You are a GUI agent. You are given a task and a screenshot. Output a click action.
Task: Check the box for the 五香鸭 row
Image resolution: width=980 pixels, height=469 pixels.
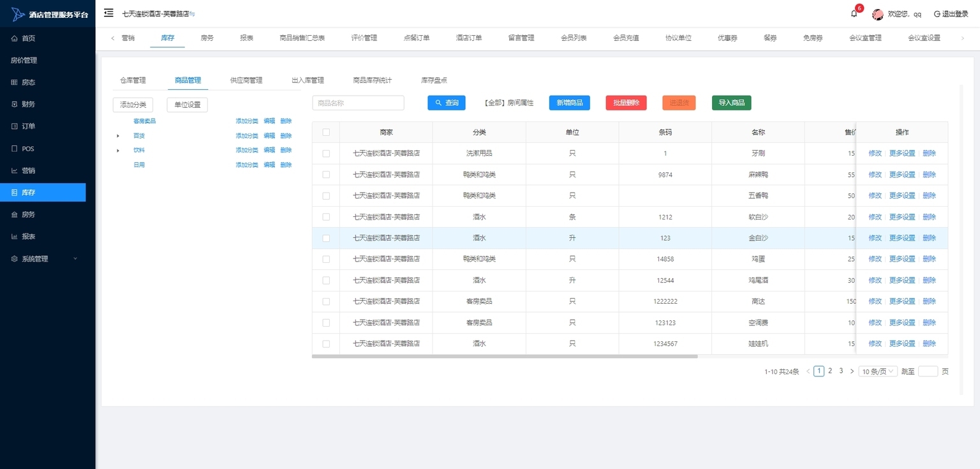[x=326, y=195]
